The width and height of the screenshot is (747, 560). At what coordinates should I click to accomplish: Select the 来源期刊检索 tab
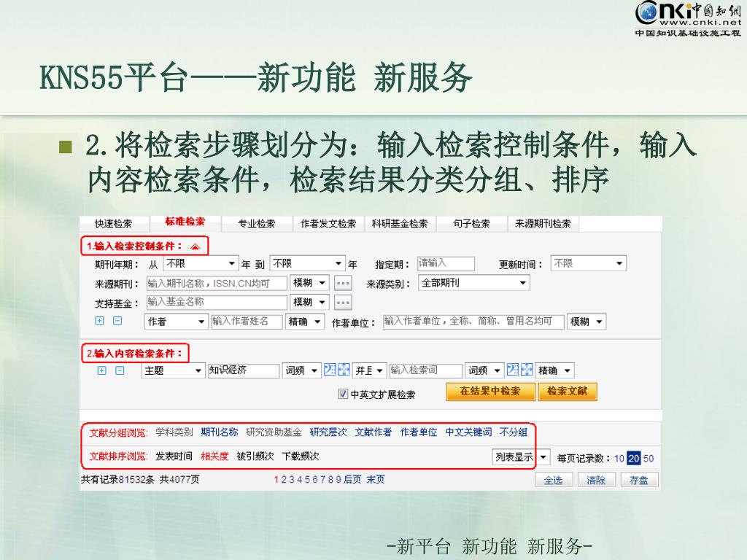click(x=543, y=223)
